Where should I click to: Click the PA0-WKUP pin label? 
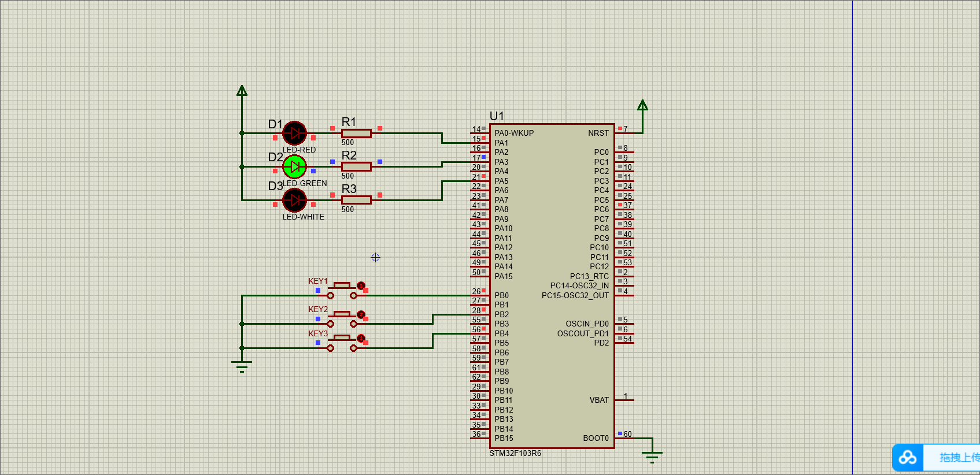pos(514,133)
